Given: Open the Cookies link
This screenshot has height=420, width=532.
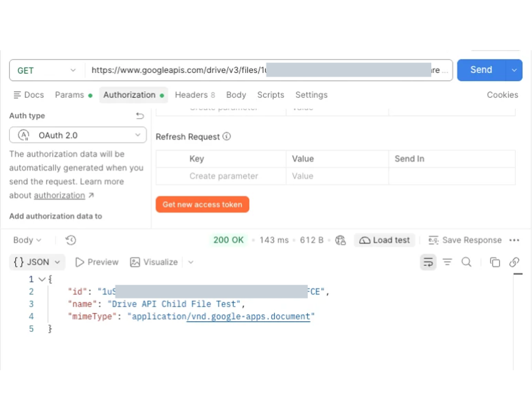Looking at the screenshot, I should pyautogui.click(x=502, y=95).
